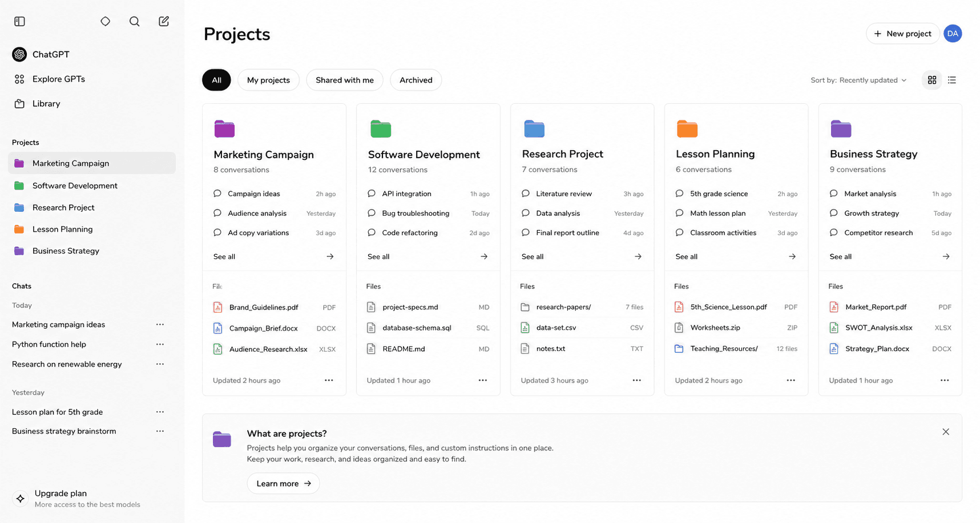Viewport: 980px width, 523px height.
Task: Click the green Software Development folder icon on its card
Action: pyautogui.click(x=381, y=129)
